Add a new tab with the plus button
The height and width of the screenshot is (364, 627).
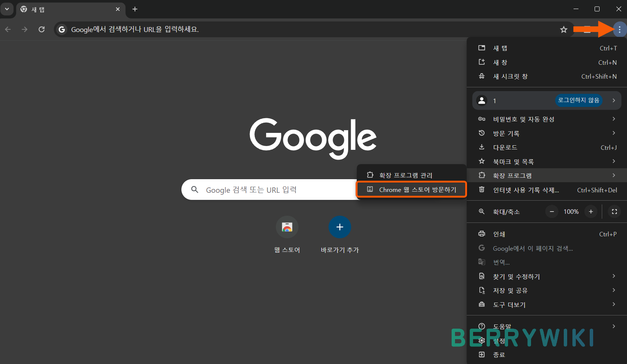[135, 9]
